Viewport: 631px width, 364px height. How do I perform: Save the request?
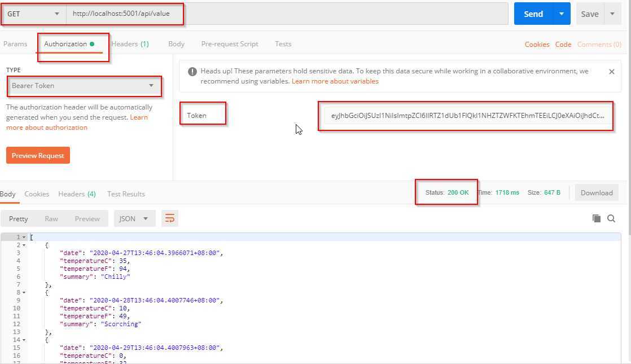coord(590,14)
